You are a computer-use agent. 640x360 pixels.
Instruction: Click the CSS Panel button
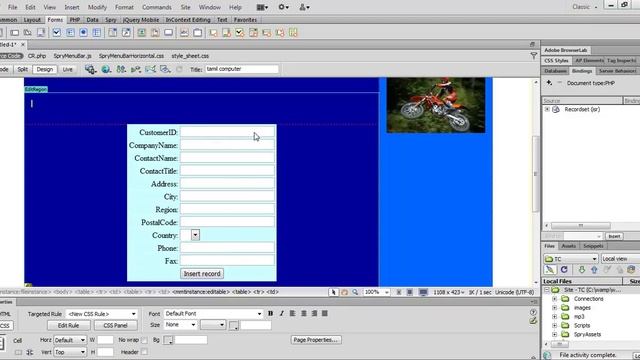(x=116, y=325)
